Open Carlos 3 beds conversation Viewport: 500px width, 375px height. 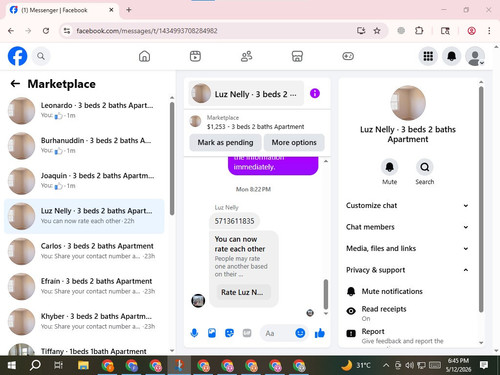tap(84, 251)
